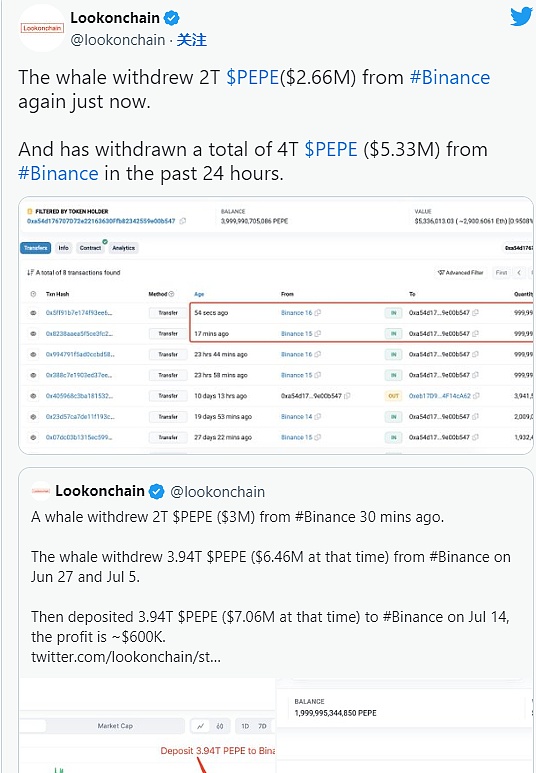View details eye icon for 17 mins ago transfer

(33, 334)
